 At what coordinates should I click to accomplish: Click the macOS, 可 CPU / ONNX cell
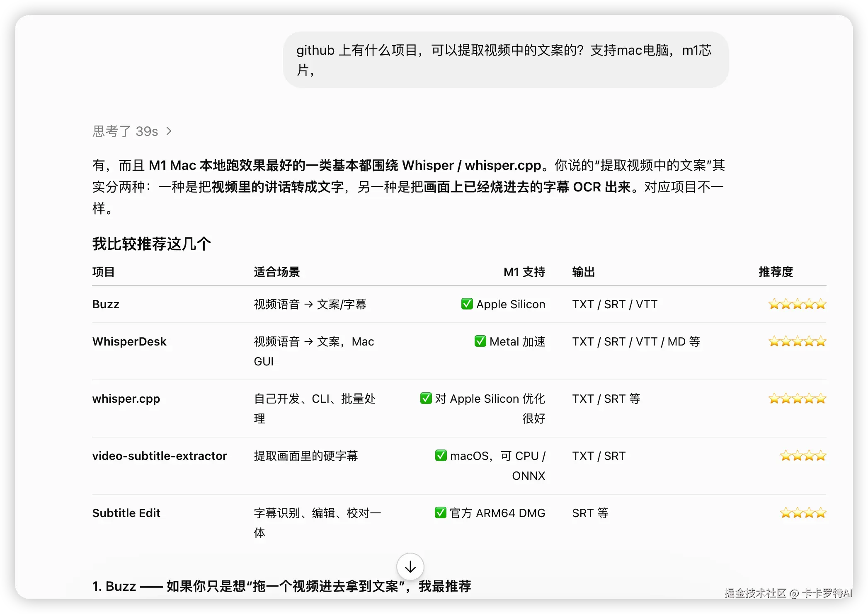(x=490, y=466)
